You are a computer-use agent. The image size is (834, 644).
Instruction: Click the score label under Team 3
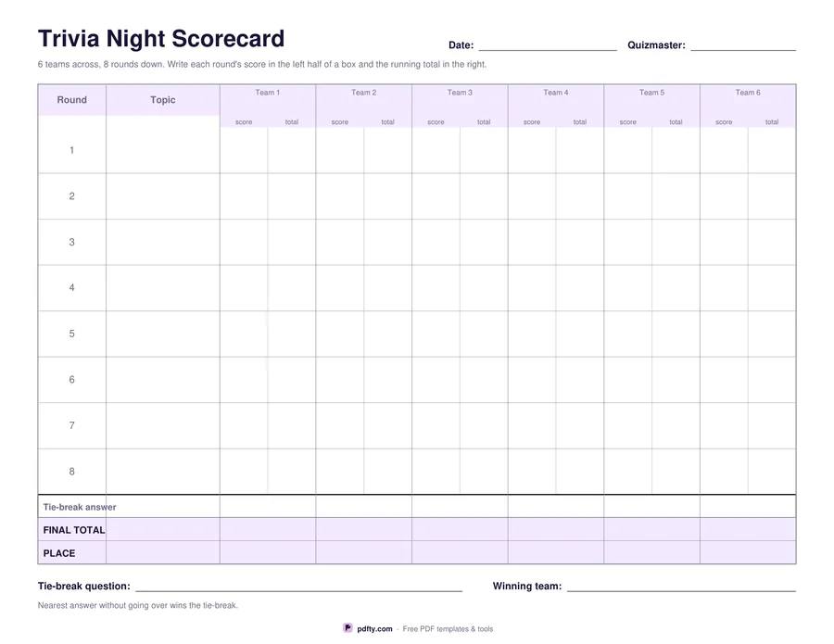click(436, 121)
